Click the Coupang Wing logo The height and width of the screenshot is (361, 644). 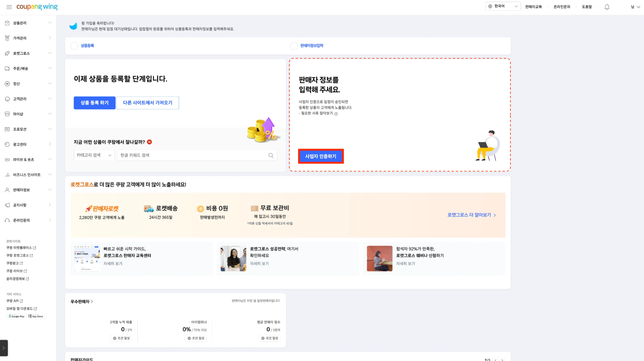click(37, 6)
